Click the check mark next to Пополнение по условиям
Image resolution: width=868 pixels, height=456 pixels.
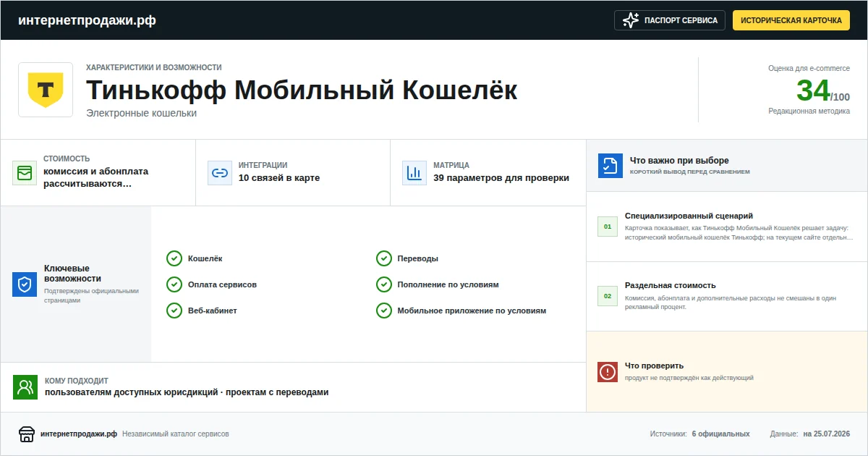384,284
